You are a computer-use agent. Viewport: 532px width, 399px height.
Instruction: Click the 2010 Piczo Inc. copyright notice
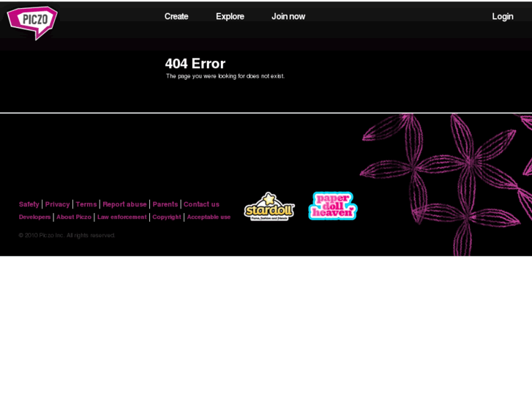67,235
